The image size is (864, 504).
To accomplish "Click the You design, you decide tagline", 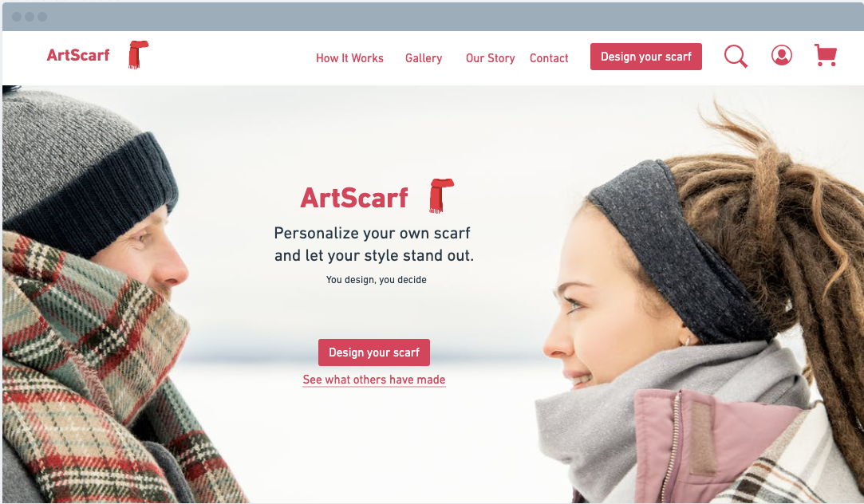I will pos(377,280).
